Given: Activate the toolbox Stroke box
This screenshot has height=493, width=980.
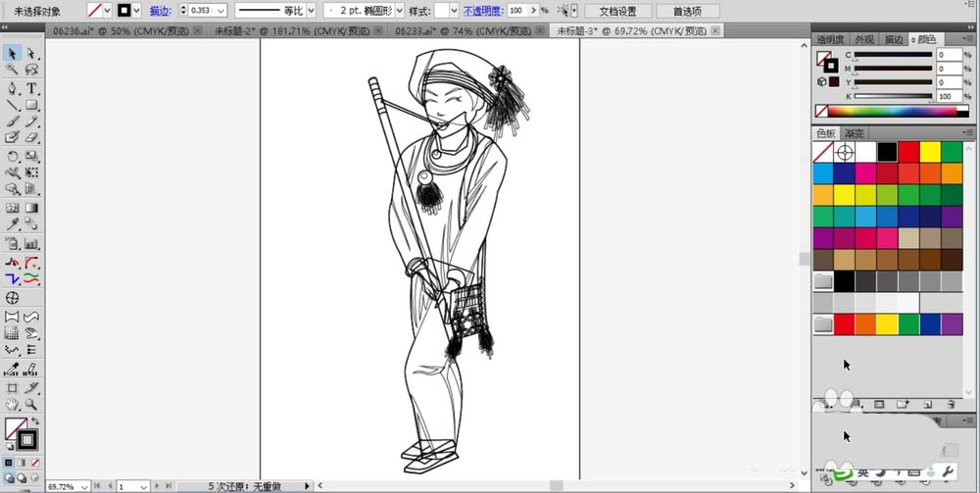Looking at the screenshot, I should (26, 440).
